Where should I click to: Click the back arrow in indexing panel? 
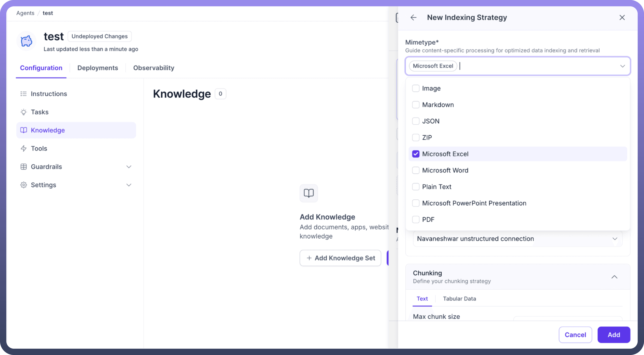pyautogui.click(x=413, y=18)
